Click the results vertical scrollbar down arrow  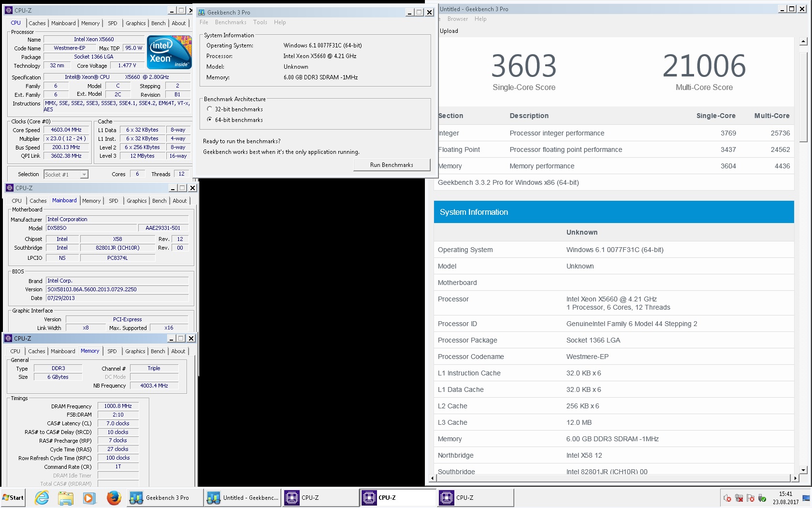(x=803, y=470)
